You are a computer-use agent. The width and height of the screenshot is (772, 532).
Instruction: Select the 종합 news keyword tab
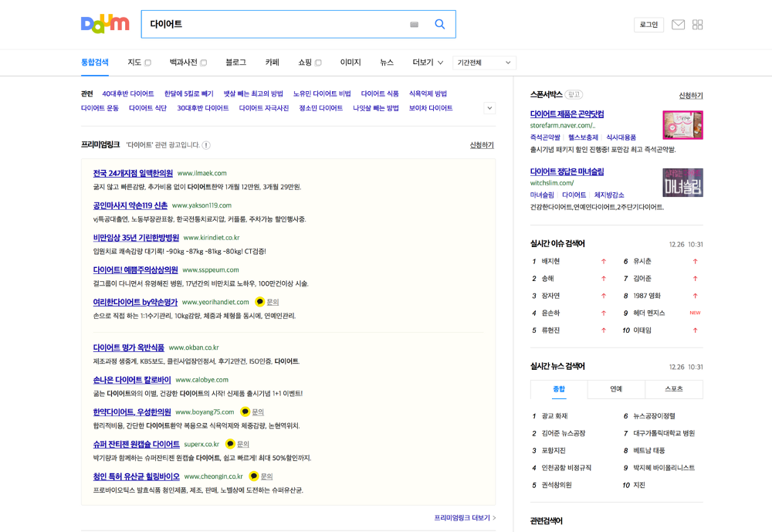pyautogui.click(x=559, y=389)
